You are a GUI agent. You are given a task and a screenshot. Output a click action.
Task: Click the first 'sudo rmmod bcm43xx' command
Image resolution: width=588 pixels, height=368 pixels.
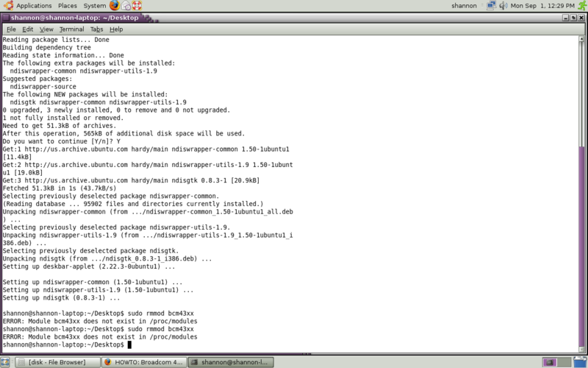click(x=161, y=314)
